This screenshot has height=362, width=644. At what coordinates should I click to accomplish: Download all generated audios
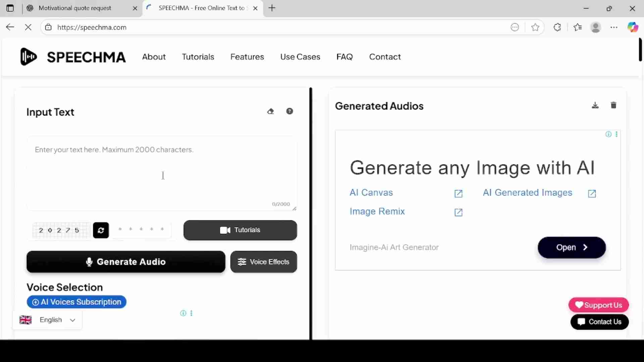point(595,105)
